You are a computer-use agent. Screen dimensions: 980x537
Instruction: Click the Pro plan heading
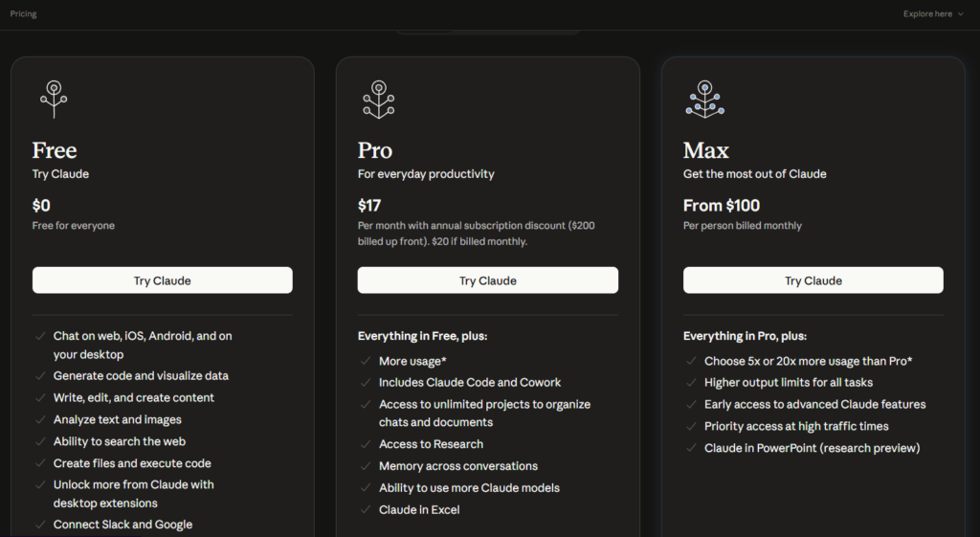point(375,150)
